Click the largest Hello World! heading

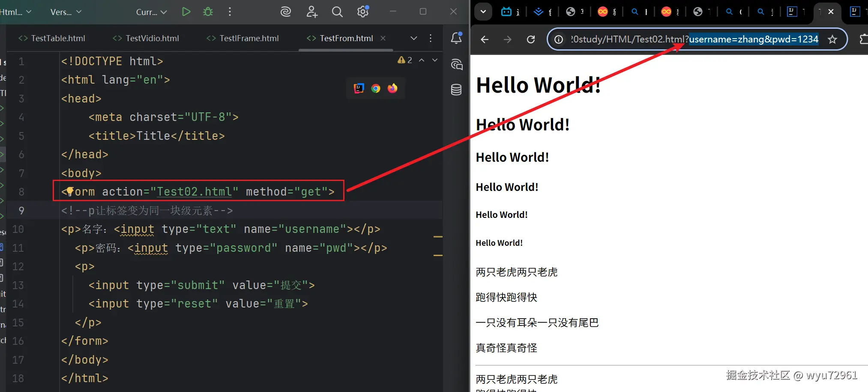(x=538, y=85)
